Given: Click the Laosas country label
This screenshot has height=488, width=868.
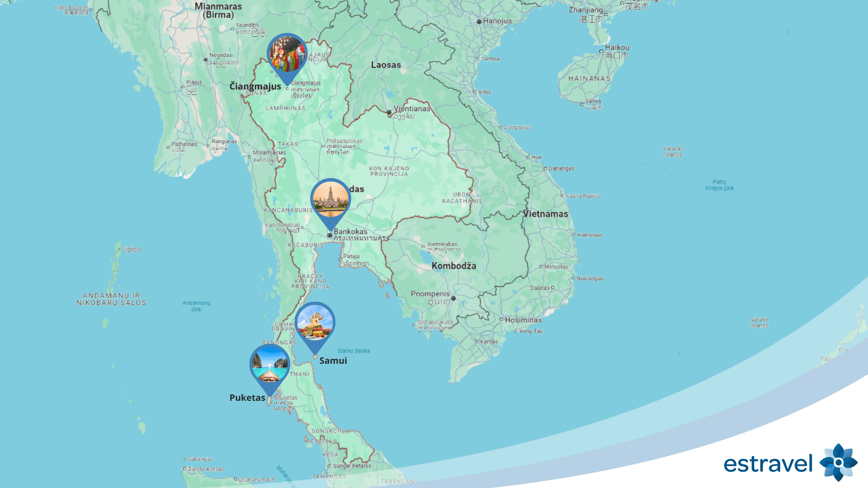Looking at the screenshot, I should 386,65.
